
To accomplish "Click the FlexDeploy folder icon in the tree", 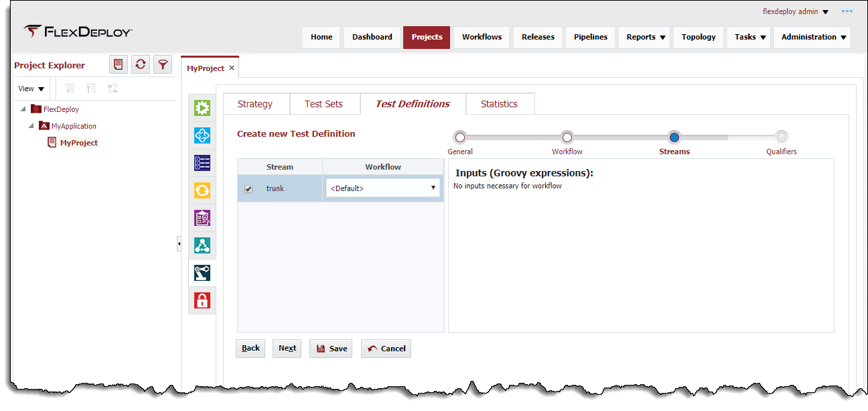I will (36, 109).
